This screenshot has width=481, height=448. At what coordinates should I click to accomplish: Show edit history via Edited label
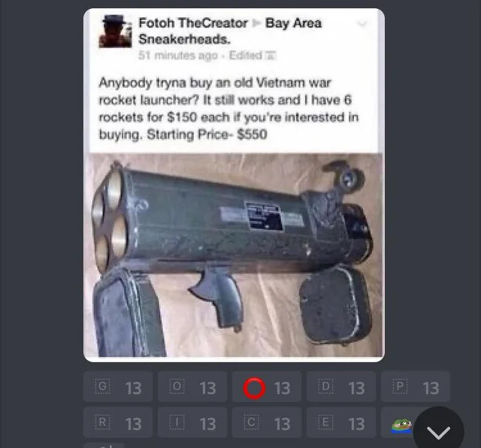[246, 55]
